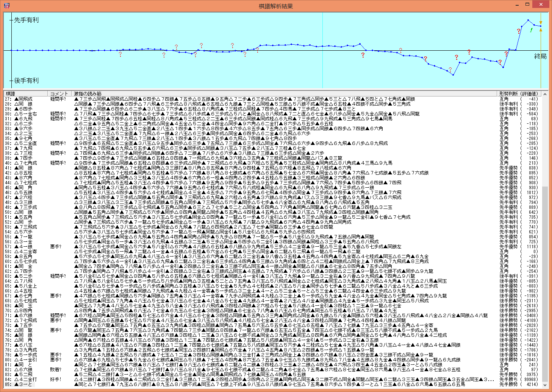Click the lowest data point on evaluation graph

(453, 75)
